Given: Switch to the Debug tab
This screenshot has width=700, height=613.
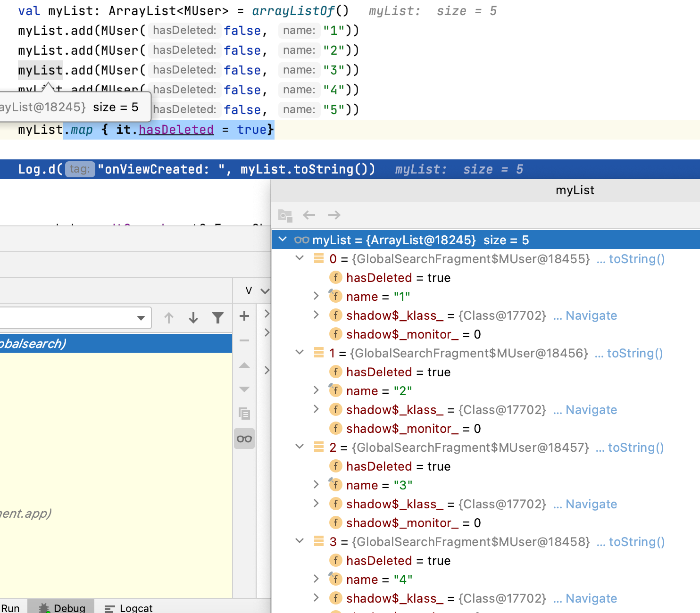Looking at the screenshot, I should coord(62,608).
